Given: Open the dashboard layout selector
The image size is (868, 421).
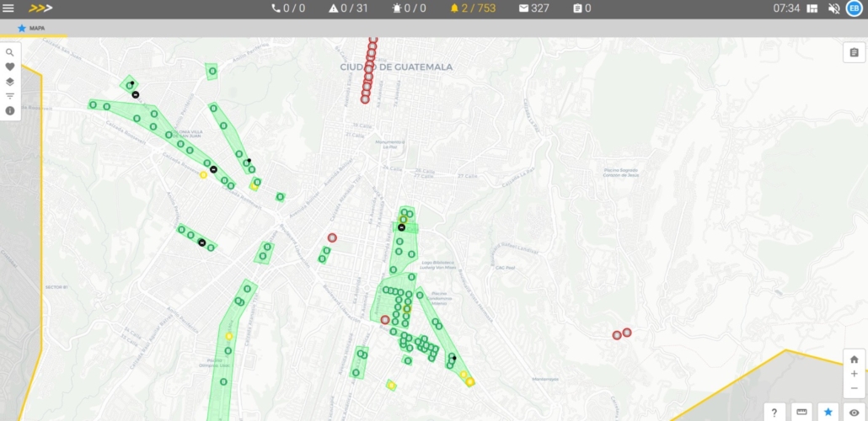Looking at the screenshot, I should [x=812, y=8].
